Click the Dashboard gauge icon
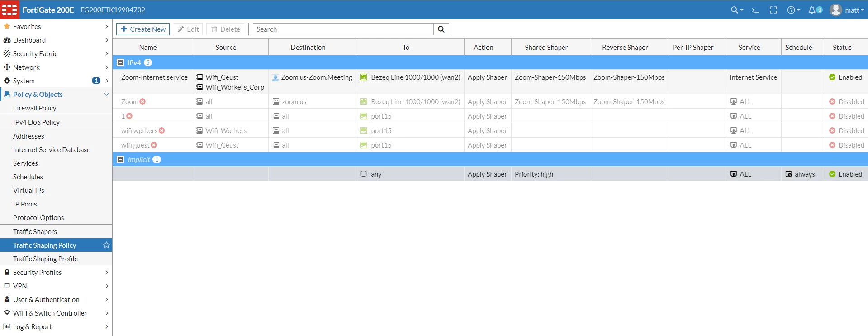 7,40
